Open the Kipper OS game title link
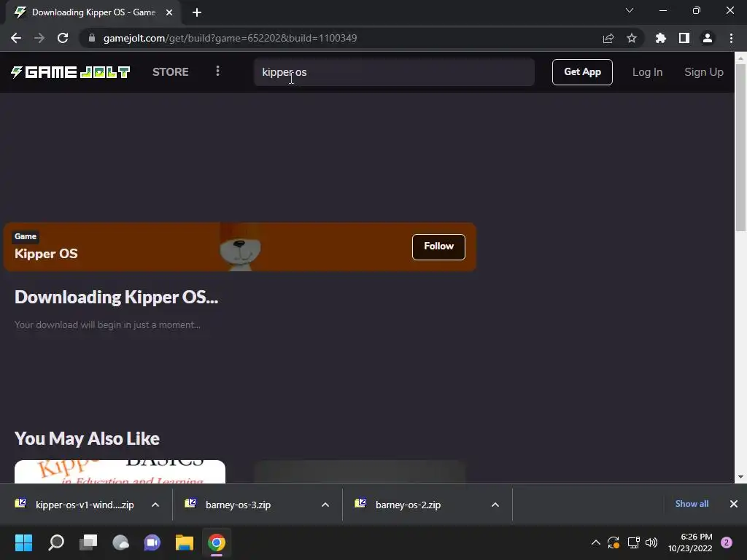This screenshot has width=747, height=560. (46, 253)
